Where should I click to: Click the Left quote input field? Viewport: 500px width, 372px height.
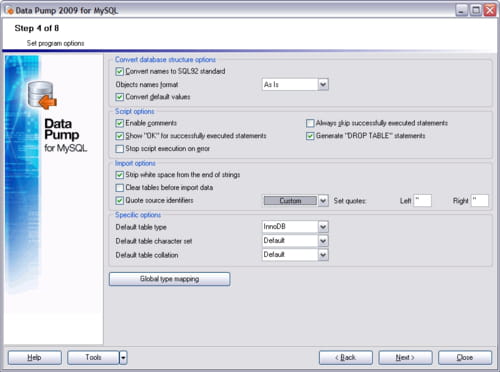click(x=422, y=201)
